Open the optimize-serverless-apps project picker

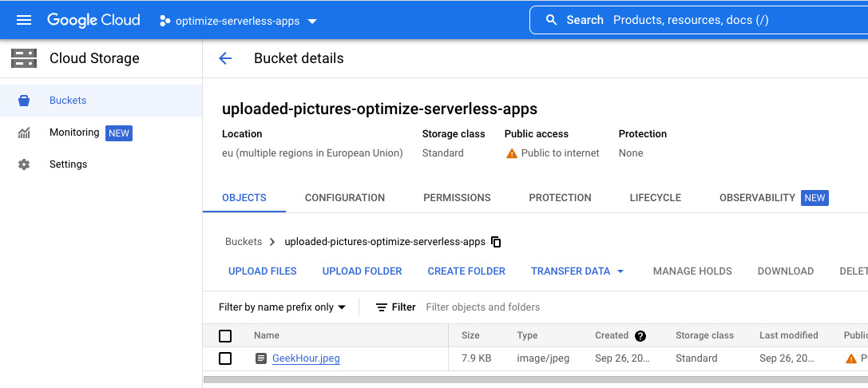(238, 21)
